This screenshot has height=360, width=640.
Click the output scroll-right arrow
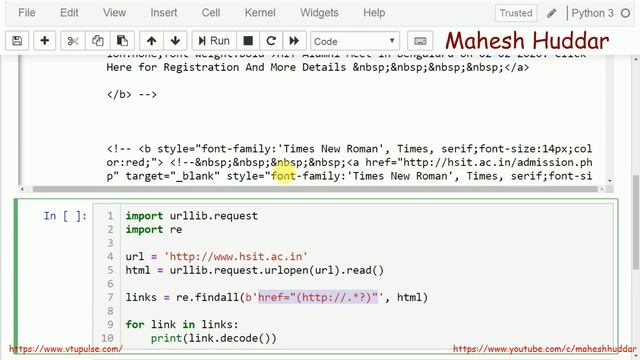601,189
